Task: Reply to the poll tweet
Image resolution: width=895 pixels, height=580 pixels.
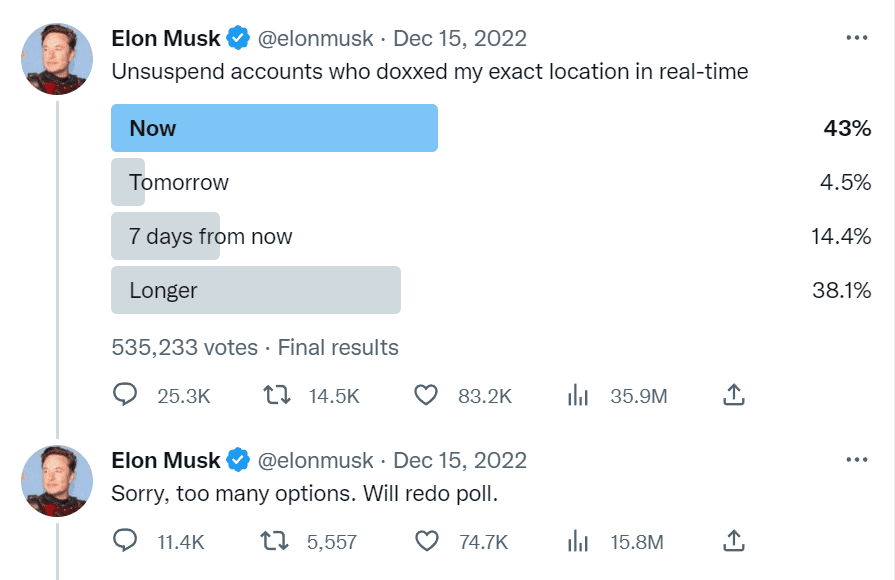Action: [x=125, y=396]
